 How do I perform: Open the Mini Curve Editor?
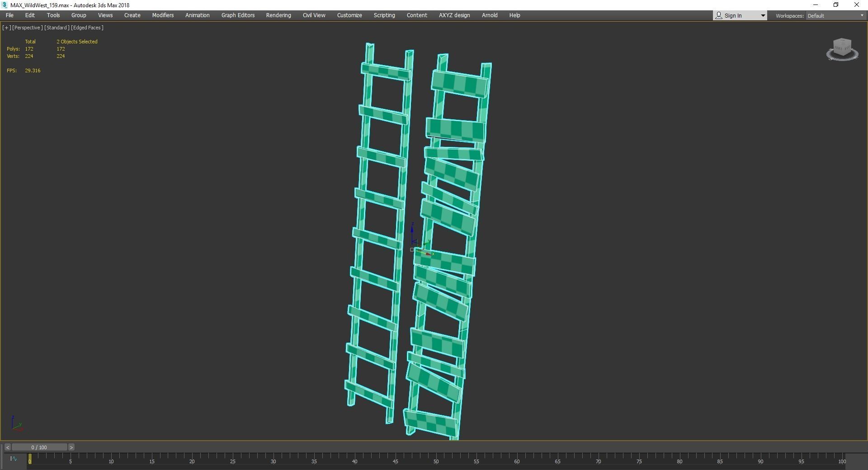click(14, 459)
